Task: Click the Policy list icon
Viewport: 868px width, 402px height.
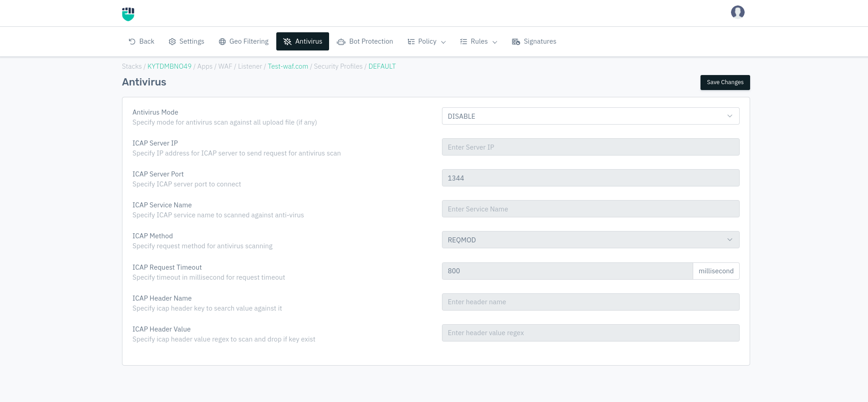Action: (x=411, y=41)
